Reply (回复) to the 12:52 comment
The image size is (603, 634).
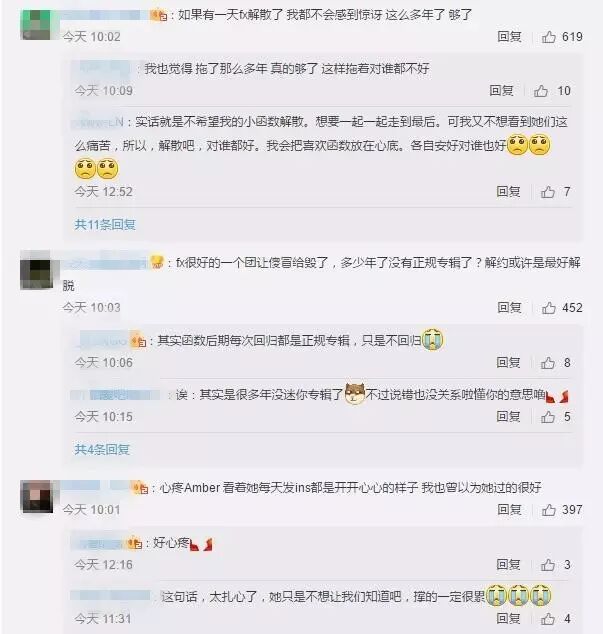[x=508, y=191]
